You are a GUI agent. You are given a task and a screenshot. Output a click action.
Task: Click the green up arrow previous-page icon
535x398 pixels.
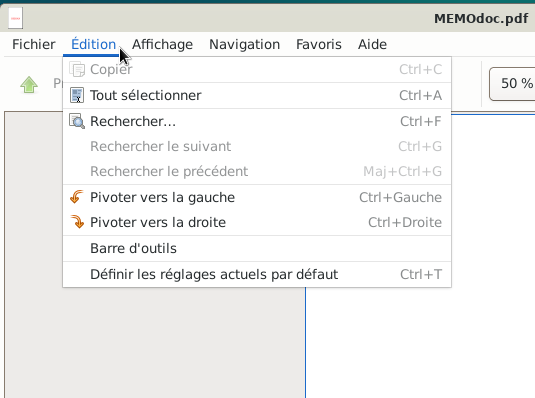(x=29, y=84)
